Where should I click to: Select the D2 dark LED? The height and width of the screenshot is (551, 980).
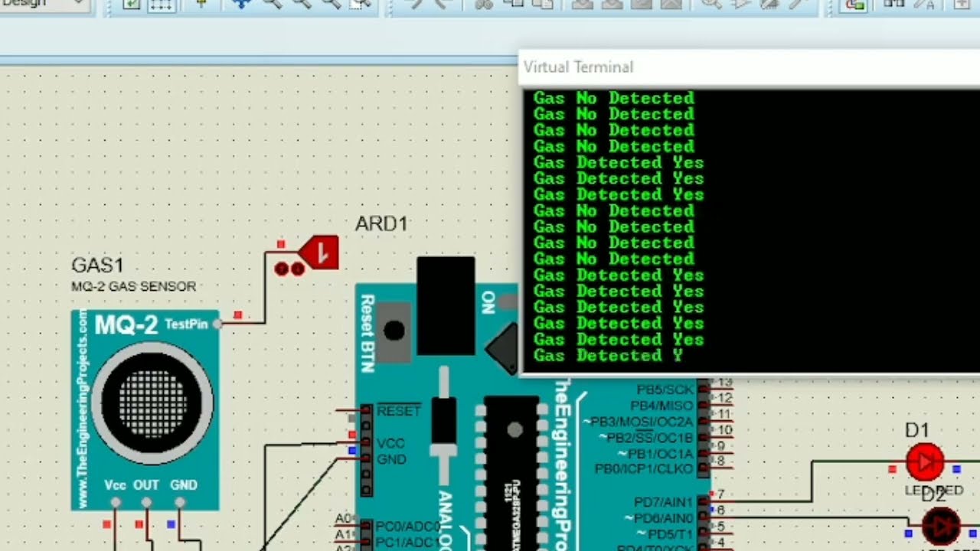(941, 527)
